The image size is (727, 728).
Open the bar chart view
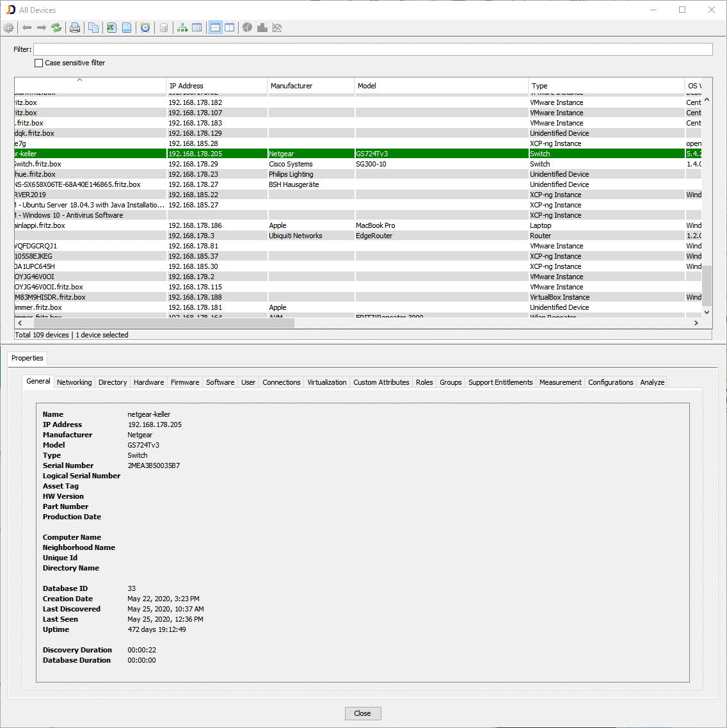coord(262,28)
